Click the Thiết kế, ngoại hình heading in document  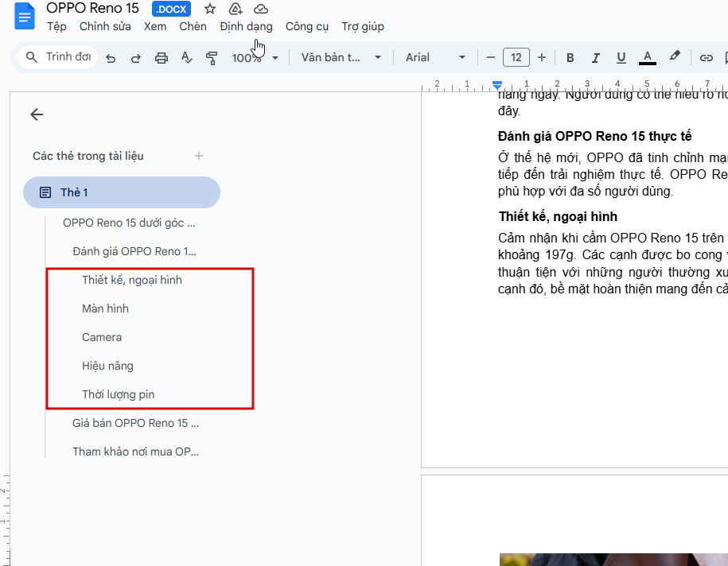pos(558,217)
